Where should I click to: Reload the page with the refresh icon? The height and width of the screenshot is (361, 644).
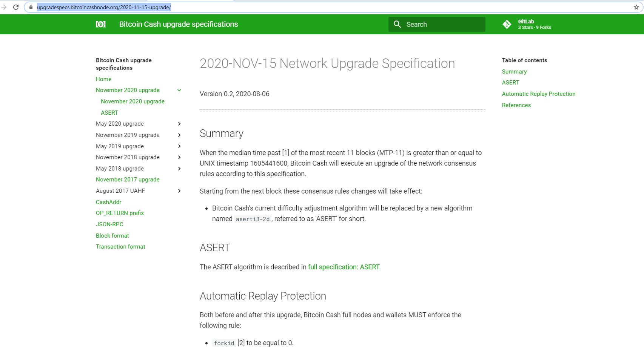tap(16, 7)
